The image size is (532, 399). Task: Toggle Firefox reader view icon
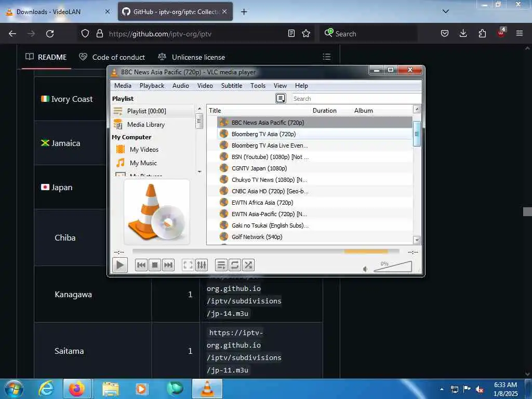click(291, 33)
